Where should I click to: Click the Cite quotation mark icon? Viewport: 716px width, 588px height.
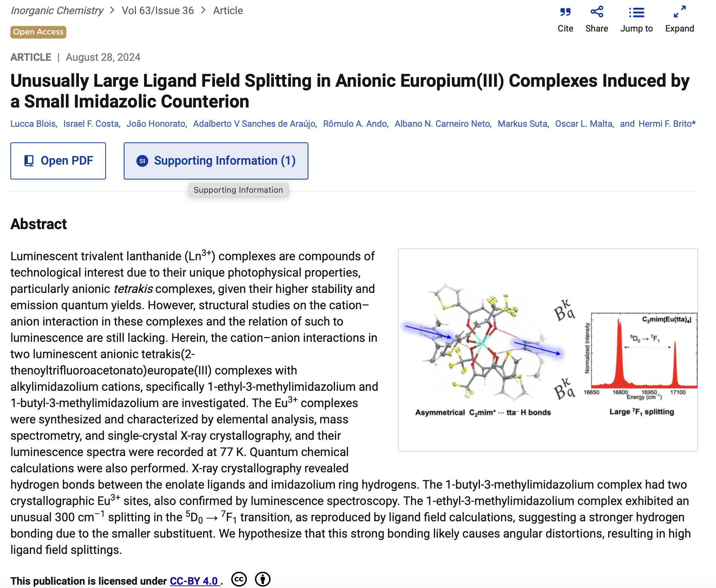coord(565,12)
